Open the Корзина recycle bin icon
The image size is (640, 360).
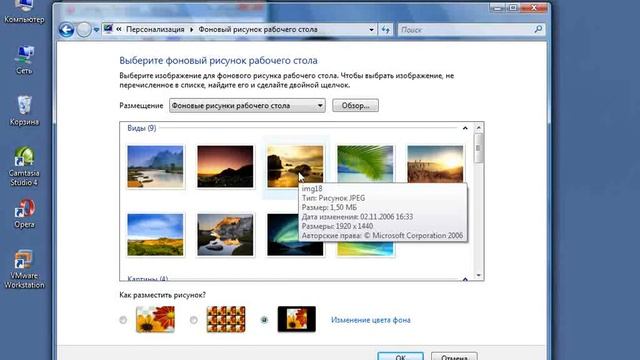tap(24, 111)
